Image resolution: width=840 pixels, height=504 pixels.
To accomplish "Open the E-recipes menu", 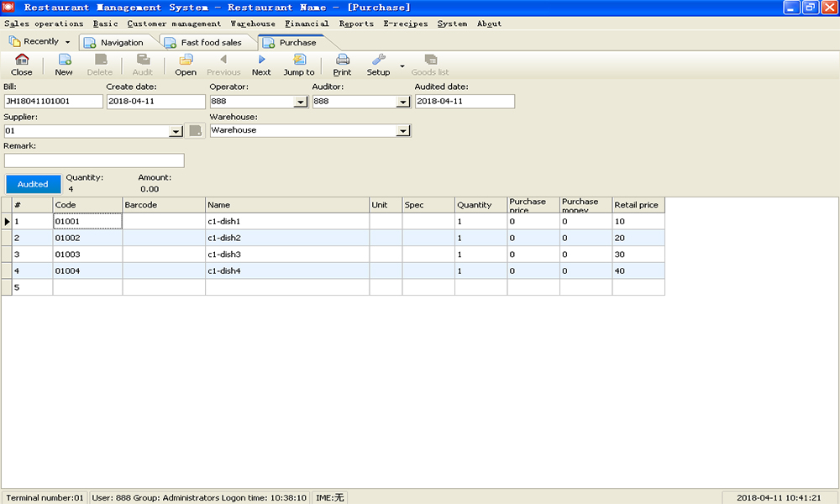I will tap(406, 24).
